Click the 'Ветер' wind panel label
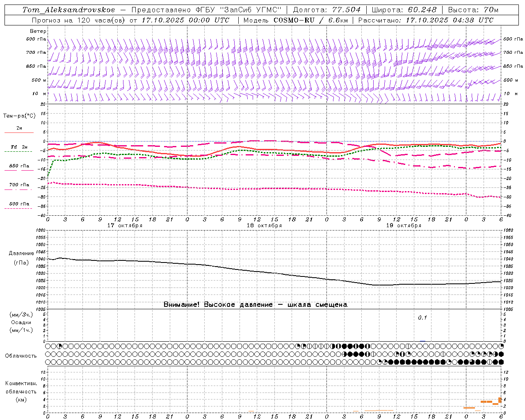 click(x=38, y=31)
